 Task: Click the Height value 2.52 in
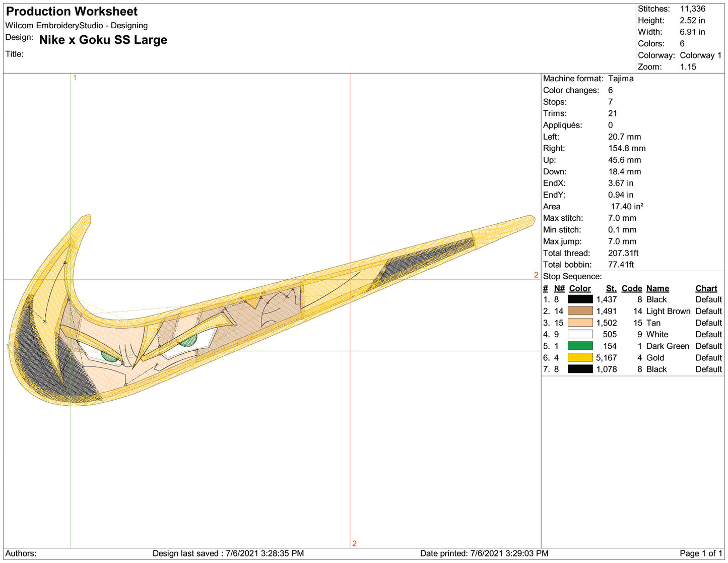tap(692, 20)
